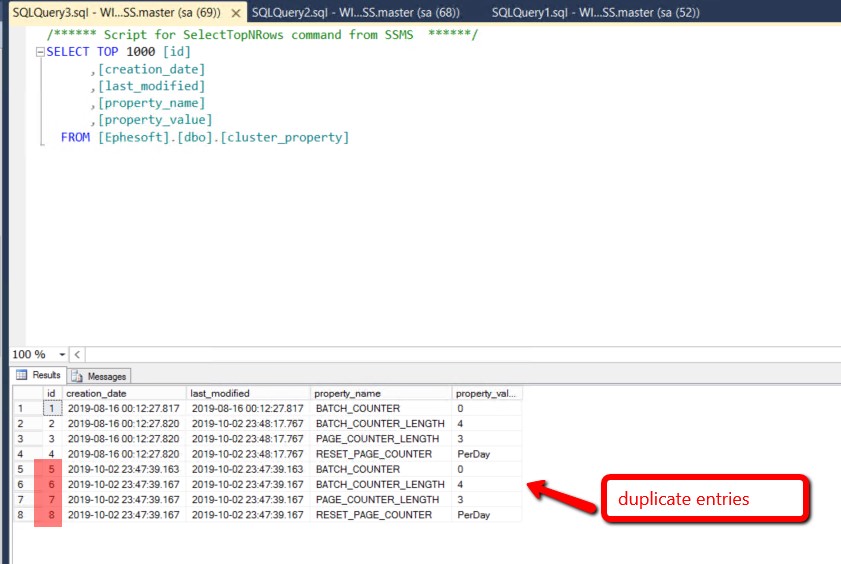Screen dimensions: 841x564
Task: Click RESET_PAGE_COUNTER in row 4
Action: (x=381, y=454)
